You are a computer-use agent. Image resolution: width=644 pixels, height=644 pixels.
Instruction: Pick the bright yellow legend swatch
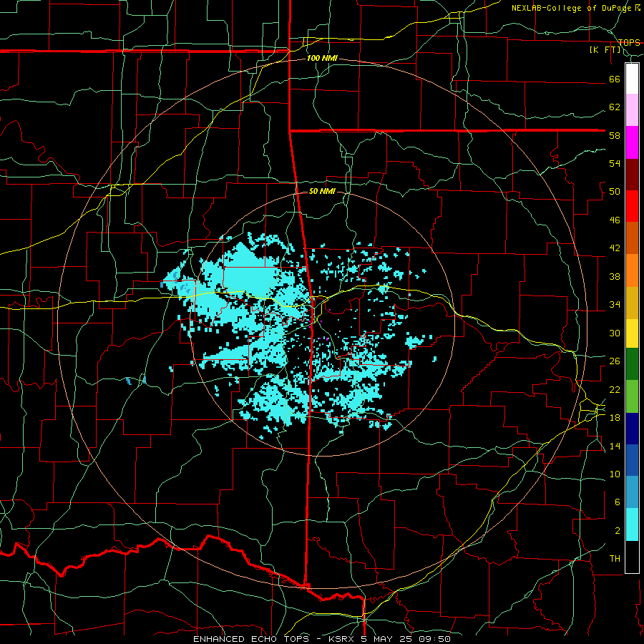tap(632, 333)
